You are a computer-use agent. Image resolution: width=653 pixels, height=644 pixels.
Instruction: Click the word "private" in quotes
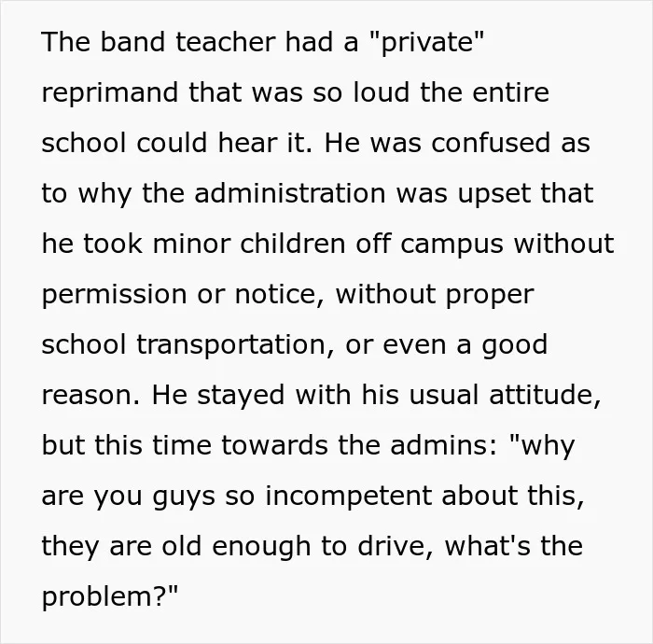(x=427, y=43)
